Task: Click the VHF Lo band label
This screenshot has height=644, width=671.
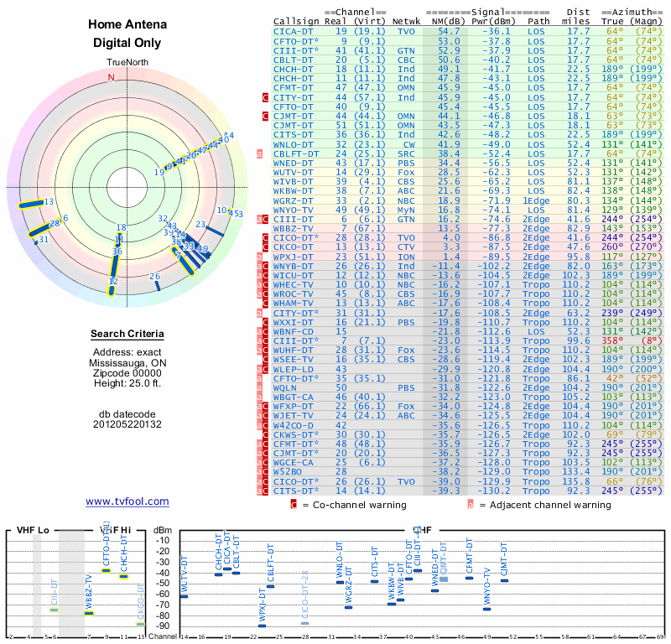Action: [33, 530]
